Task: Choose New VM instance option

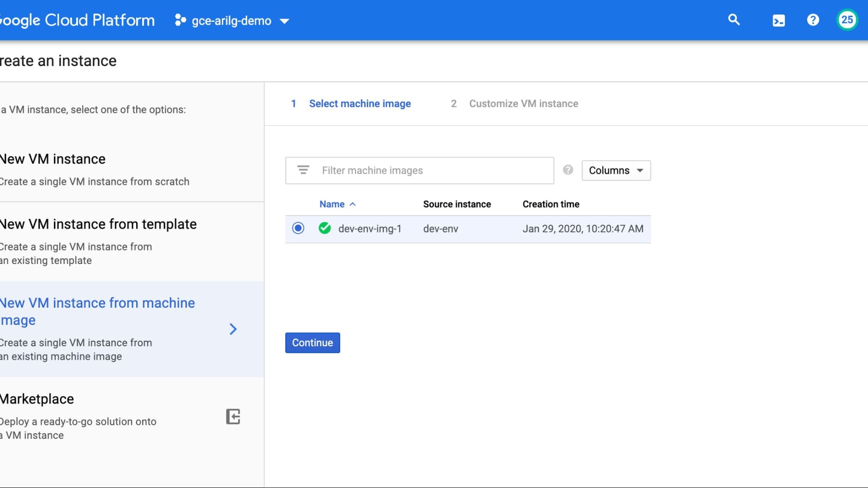Action: pyautogui.click(x=132, y=169)
